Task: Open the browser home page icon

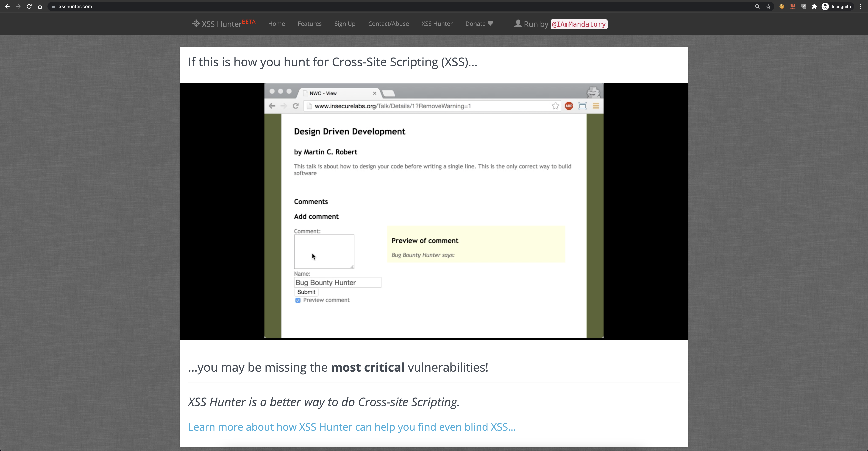Action: click(x=40, y=6)
